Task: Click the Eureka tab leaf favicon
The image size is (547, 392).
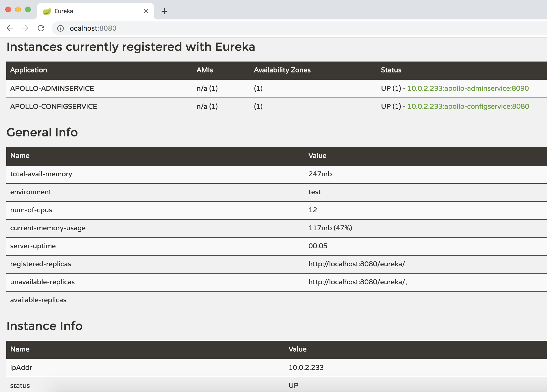Action: 47,11
